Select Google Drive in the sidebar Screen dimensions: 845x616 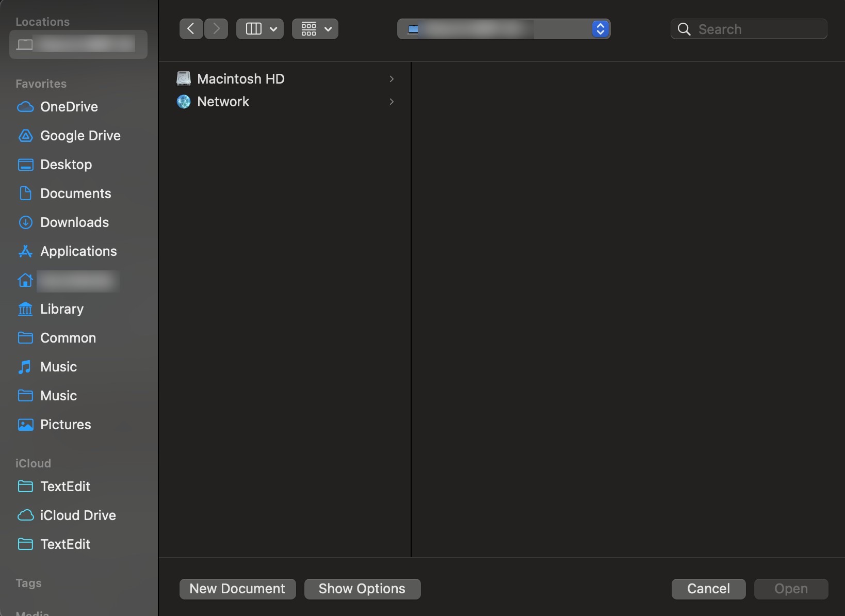[x=80, y=136]
